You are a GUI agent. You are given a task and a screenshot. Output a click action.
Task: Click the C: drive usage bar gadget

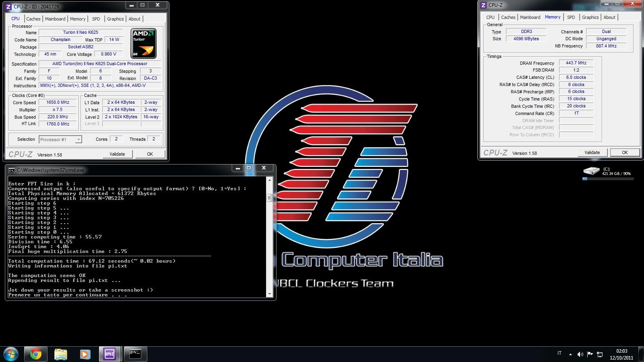coord(608,179)
